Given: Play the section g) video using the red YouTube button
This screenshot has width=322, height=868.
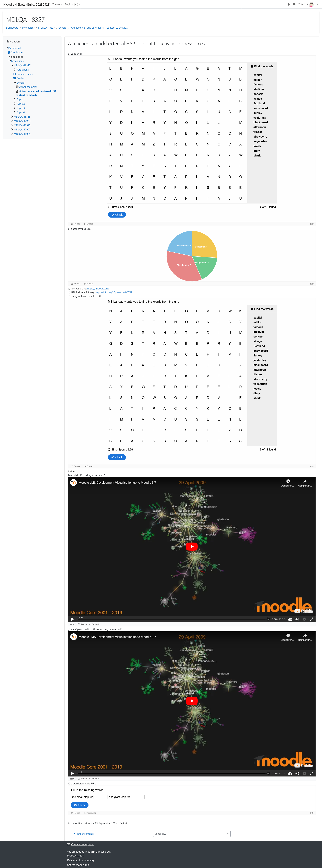Looking at the screenshot, I should tap(192, 701).
